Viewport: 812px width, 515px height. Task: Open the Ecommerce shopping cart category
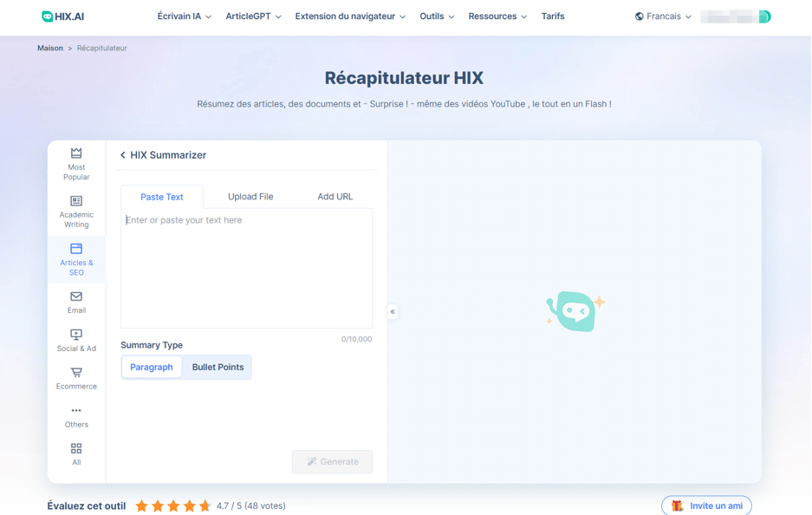tap(76, 373)
